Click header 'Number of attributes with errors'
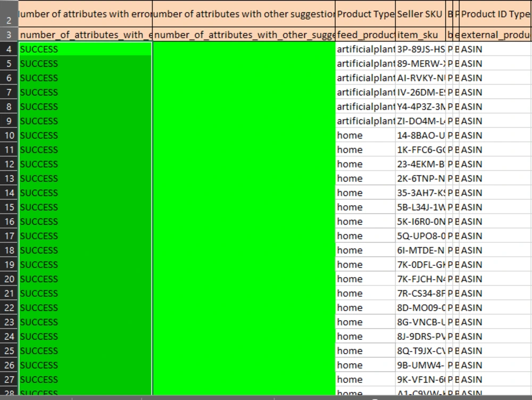 point(85,14)
